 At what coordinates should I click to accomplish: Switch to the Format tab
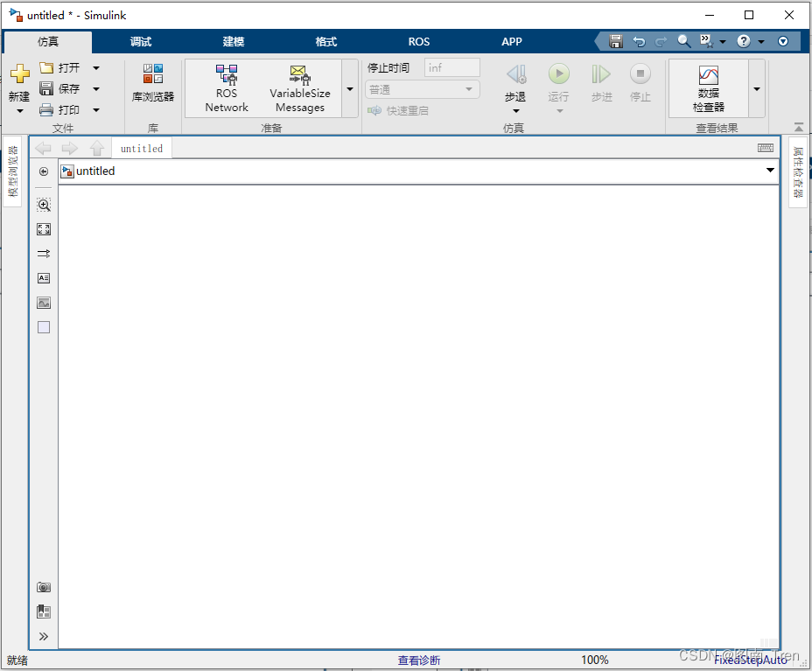325,41
